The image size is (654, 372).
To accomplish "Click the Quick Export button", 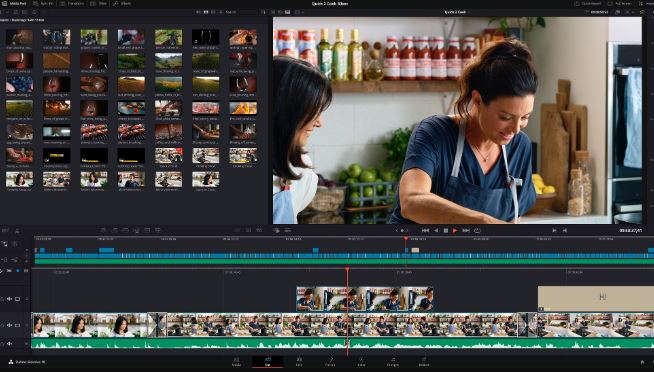I will pos(589,3).
